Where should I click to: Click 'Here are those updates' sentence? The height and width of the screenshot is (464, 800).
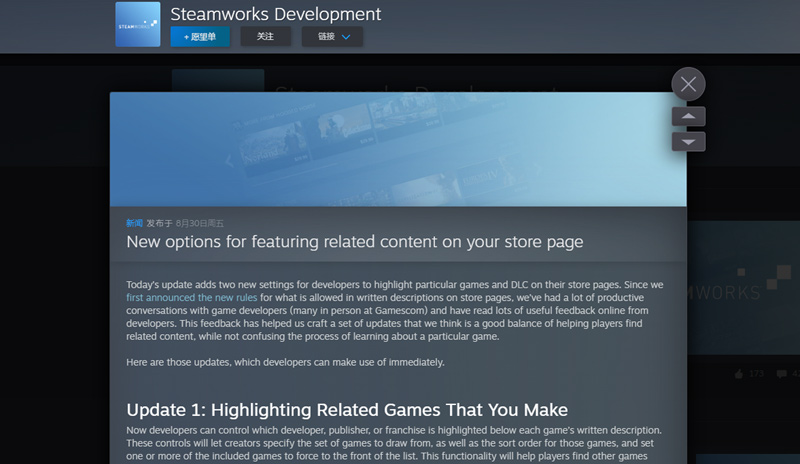point(285,362)
